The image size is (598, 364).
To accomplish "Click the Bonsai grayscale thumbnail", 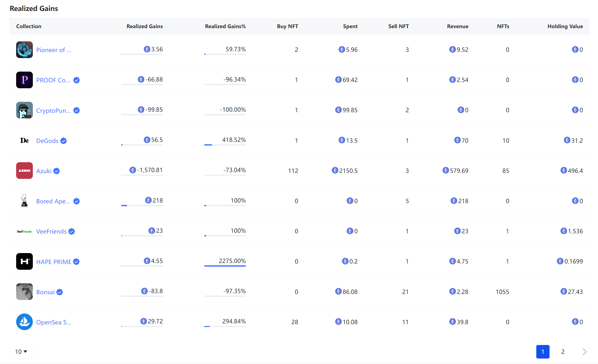I will [x=24, y=292].
